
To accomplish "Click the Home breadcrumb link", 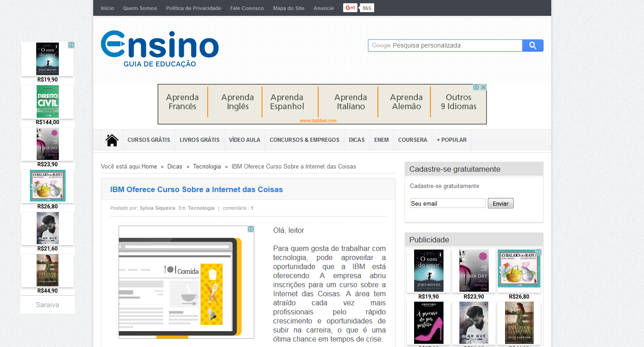I will coord(149,167).
